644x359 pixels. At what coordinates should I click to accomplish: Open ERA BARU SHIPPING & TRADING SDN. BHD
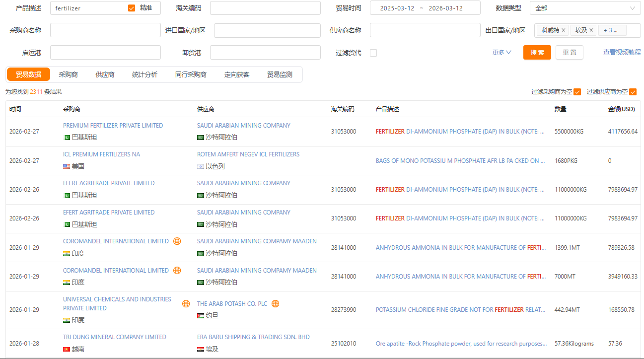pyautogui.click(x=253, y=337)
